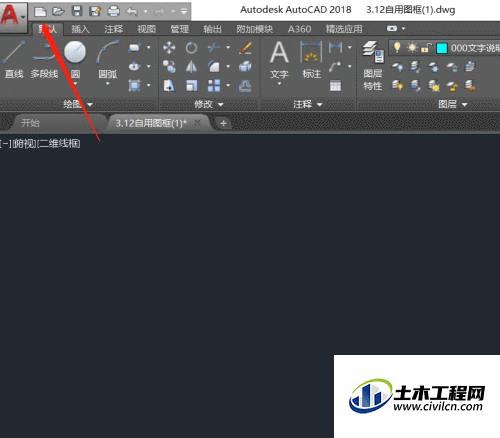Screen dimensions: 500x438
Task: Select the Hatch tool
Action: point(134,86)
